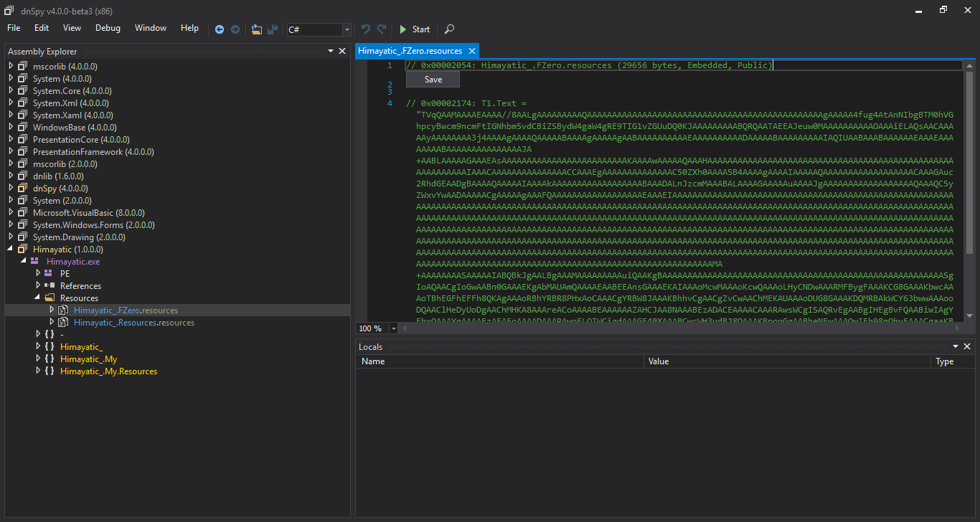This screenshot has width=980, height=522.
Task: Collapse the Resources folder node
Action: pos(38,298)
